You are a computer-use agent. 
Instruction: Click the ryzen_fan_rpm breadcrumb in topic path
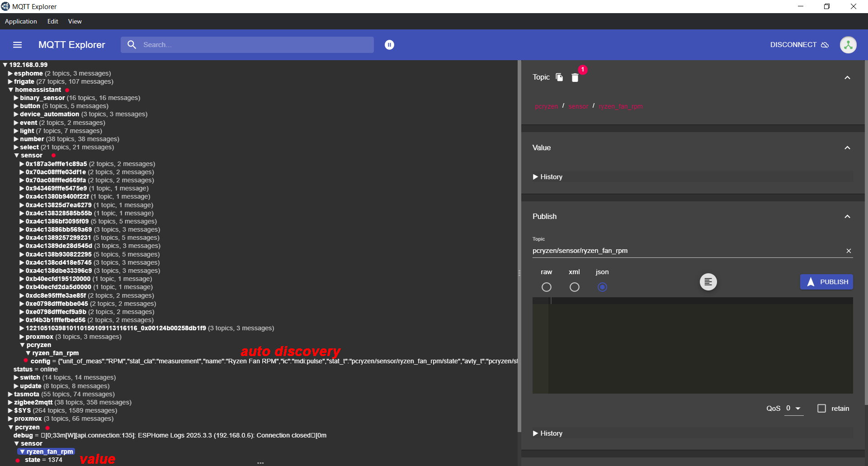621,106
